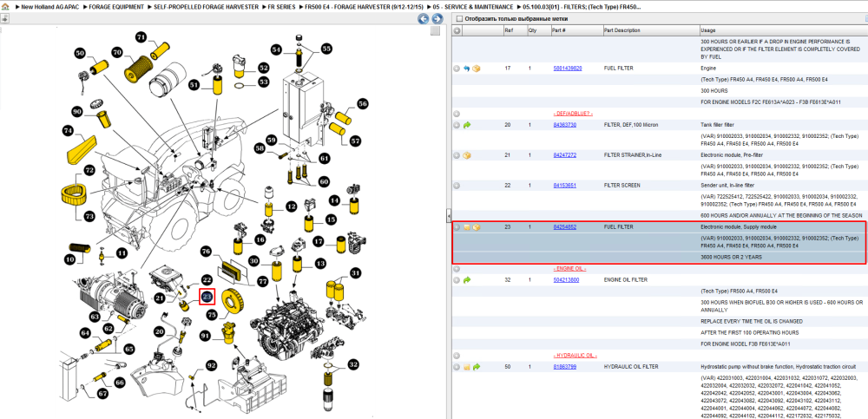Select callout 30 in the diagram
This screenshot has width=868, height=419.
pyautogui.click(x=253, y=261)
